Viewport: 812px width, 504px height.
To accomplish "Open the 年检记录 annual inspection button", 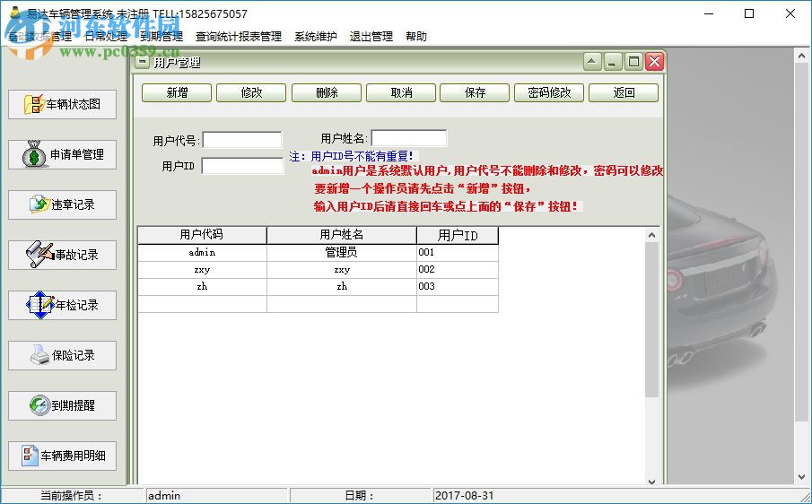I will [x=62, y=305].
